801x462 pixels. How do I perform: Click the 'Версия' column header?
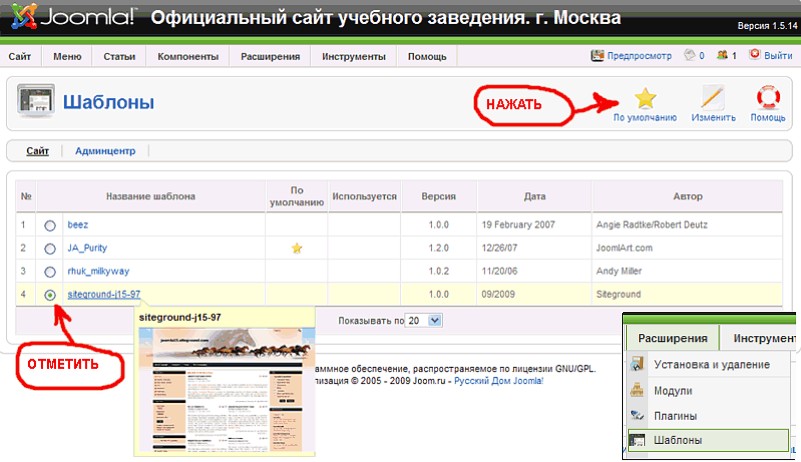[x=438, y=196]
